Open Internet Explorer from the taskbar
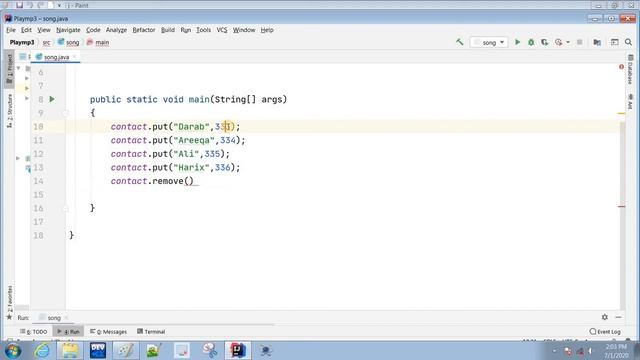This screenshot has width=640, height=360. (x=42, y=351)
